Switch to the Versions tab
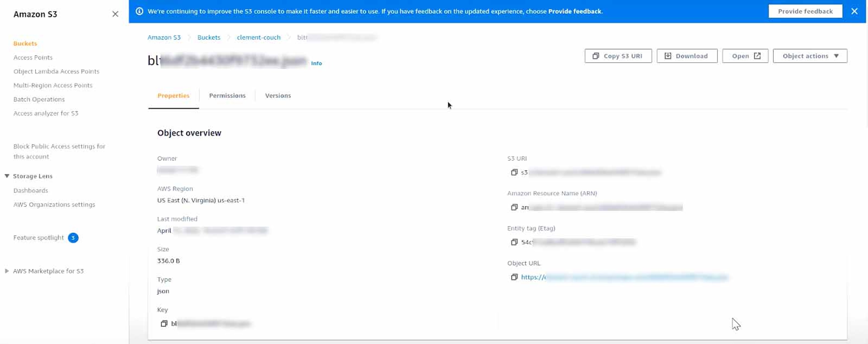This screenshot has width=868, height=344. pos(278,95)
